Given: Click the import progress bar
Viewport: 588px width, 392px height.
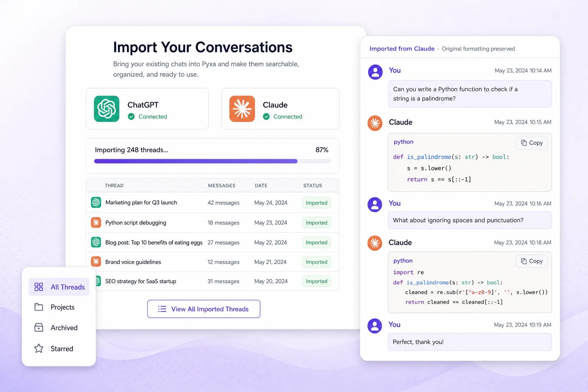Looking at the screenshot, I should [x=212, y=161].
